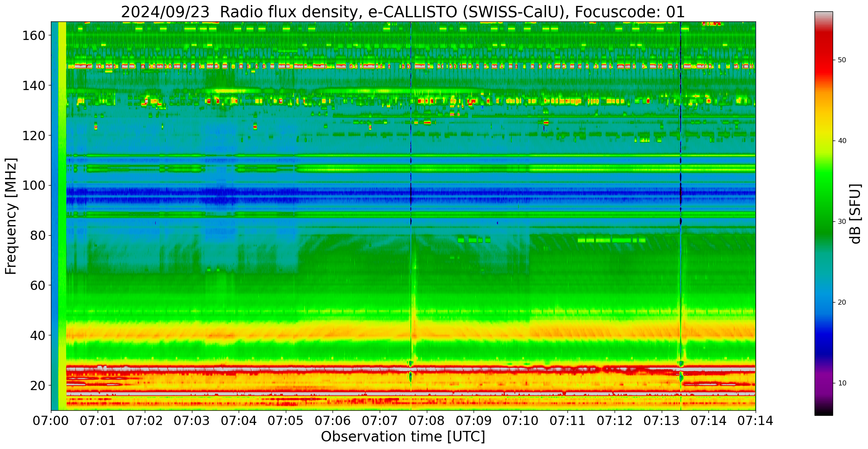
Task: Click the 07:03 time tick label
Action: pos(192,420)
